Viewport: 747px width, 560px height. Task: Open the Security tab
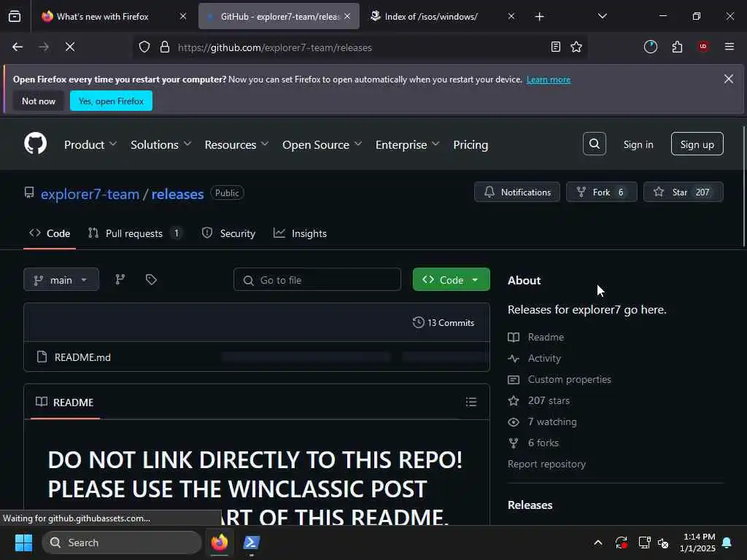pos(228,233)
